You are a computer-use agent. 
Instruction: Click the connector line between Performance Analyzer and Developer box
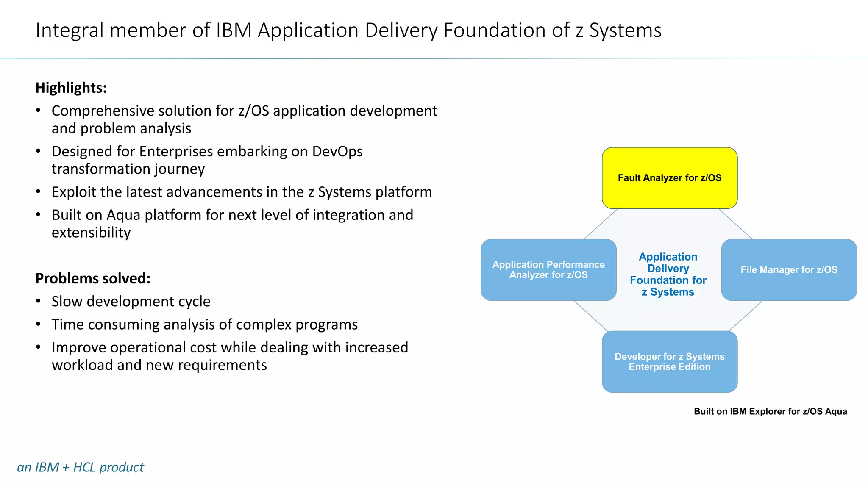tap(591, 316)
